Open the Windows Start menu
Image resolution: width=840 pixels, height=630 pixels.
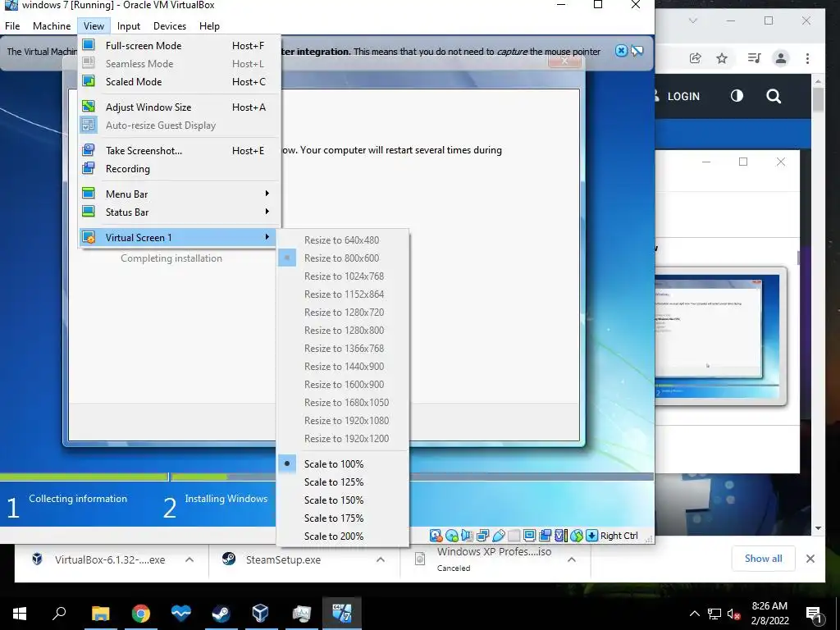20,614
